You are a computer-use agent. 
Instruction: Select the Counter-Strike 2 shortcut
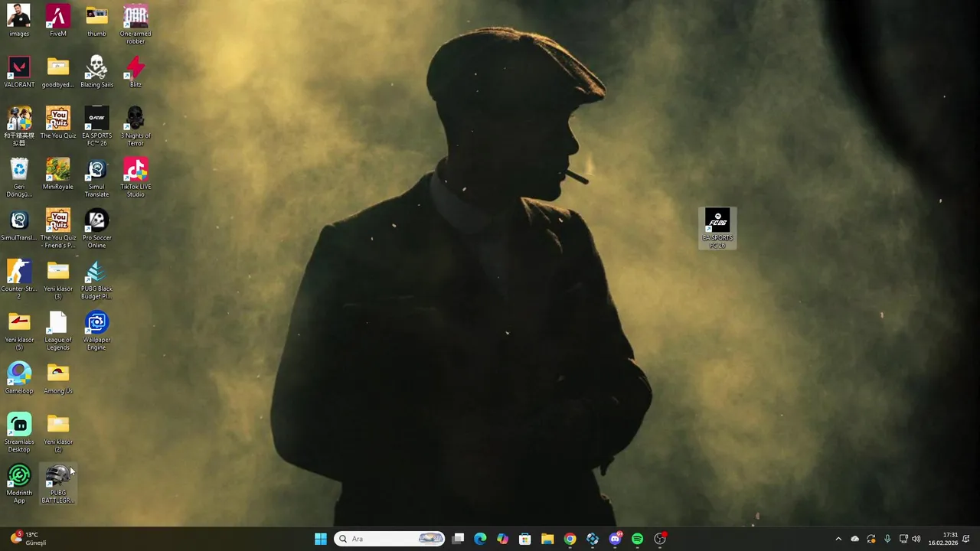click(19, 280)
